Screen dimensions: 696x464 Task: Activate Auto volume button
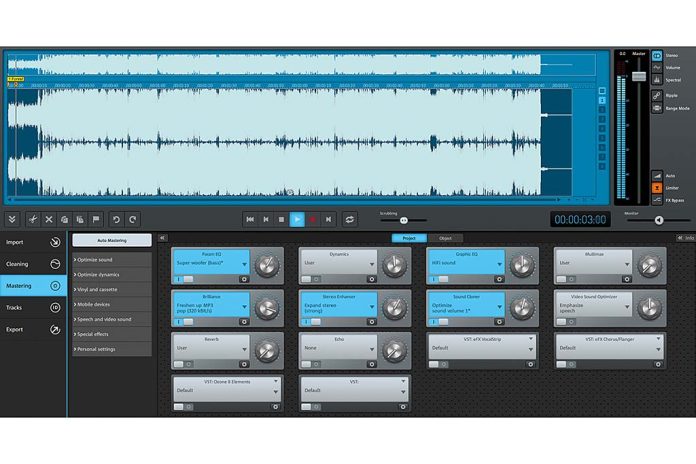tap(657, 176)
